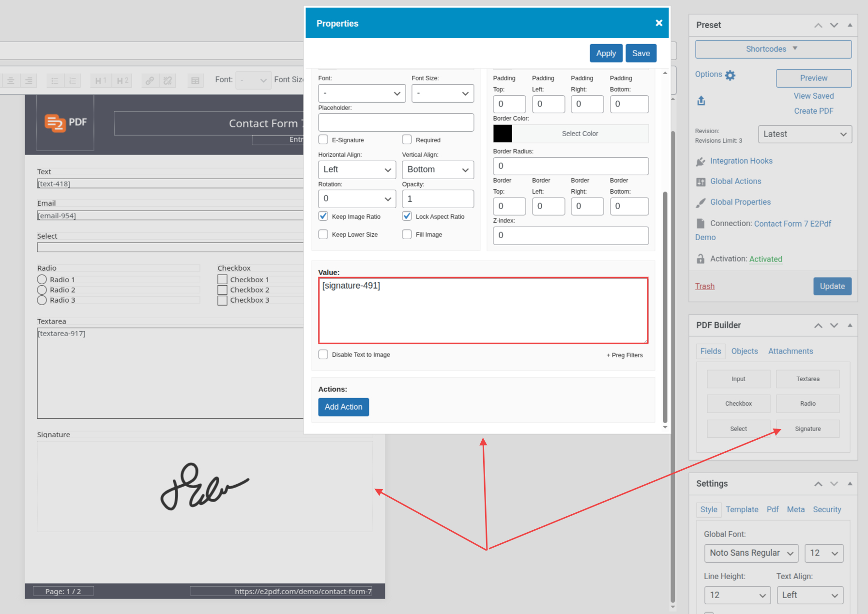Viewport: 868px width, 614px height.
Task: Click the insert link toolbar icon
Action: pos(150,80)
